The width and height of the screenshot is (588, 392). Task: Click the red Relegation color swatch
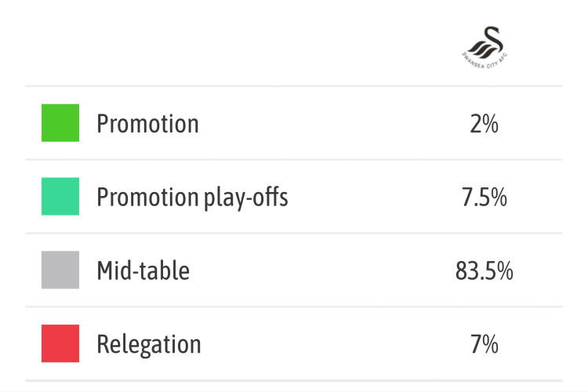[x=60, y=344]
